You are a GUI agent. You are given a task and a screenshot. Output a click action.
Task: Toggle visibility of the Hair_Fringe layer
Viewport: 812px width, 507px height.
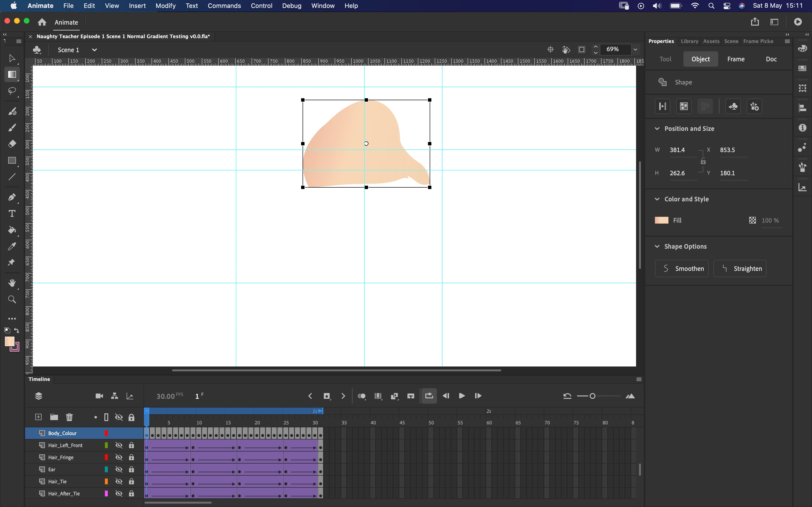(x=119, y=457)
